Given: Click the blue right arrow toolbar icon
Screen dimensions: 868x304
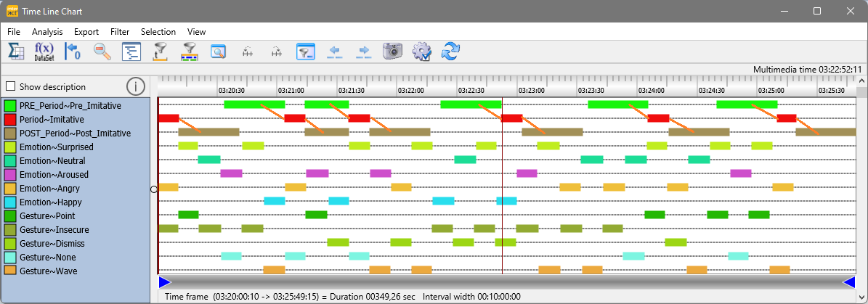Looking at the screenshot, I should [x=364, y=52].
